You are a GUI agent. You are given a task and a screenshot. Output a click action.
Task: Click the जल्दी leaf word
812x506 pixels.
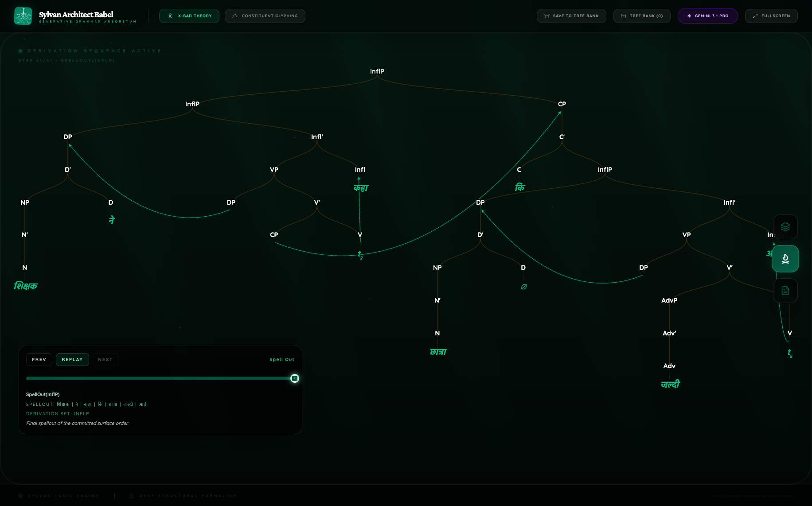670,385
